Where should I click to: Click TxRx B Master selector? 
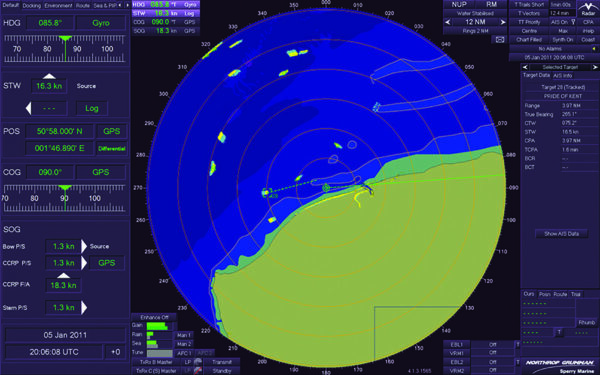tap(156, 362)
